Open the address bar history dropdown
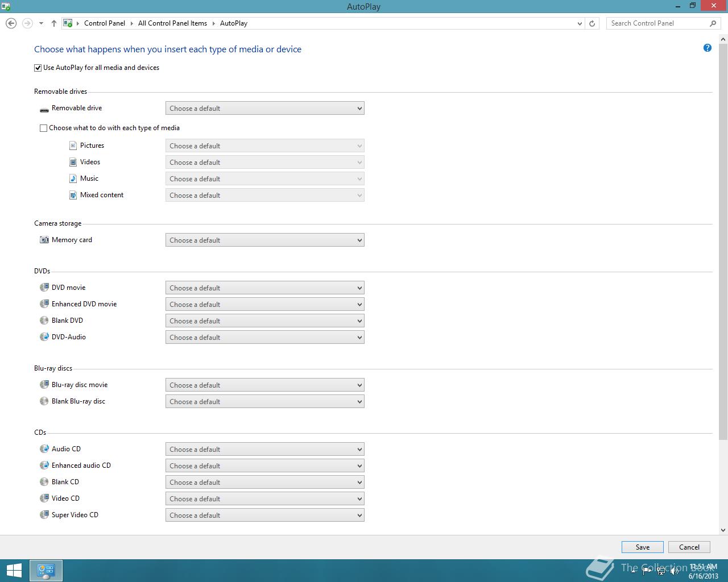Viewport: 728px width, 582px height. coord(580,23)
